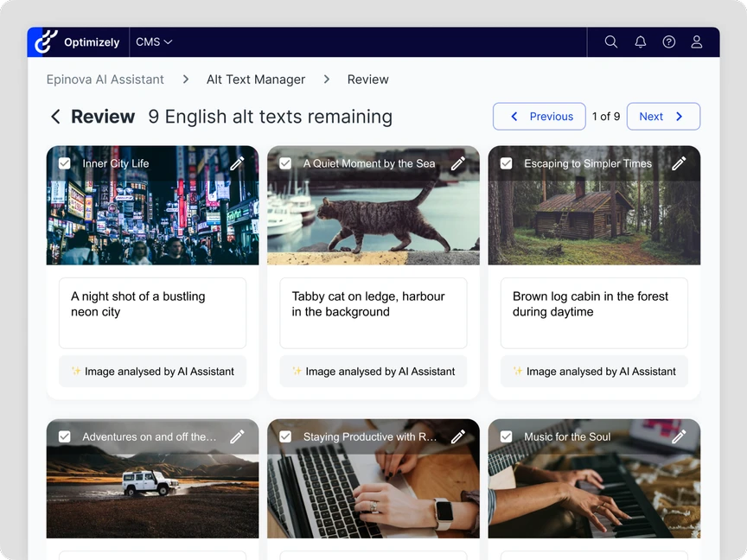
Task: Go back using arrow beside Review heading
Action: click(55, 116)
